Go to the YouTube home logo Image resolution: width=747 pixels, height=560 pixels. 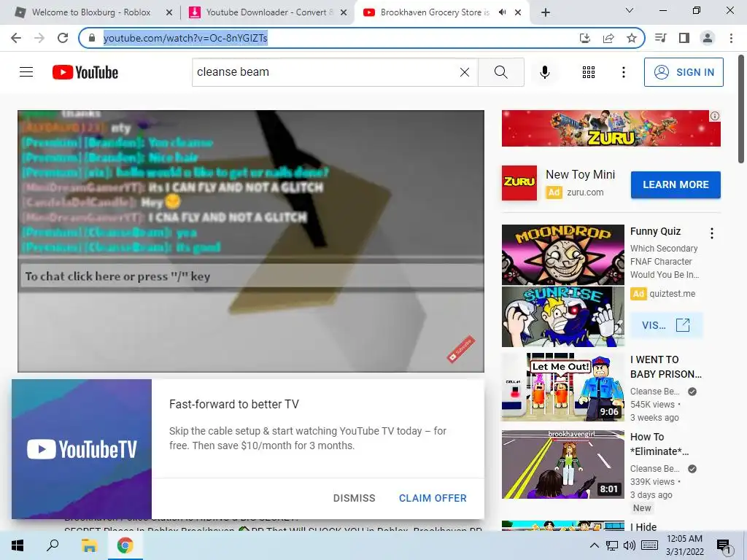point(85,72)
